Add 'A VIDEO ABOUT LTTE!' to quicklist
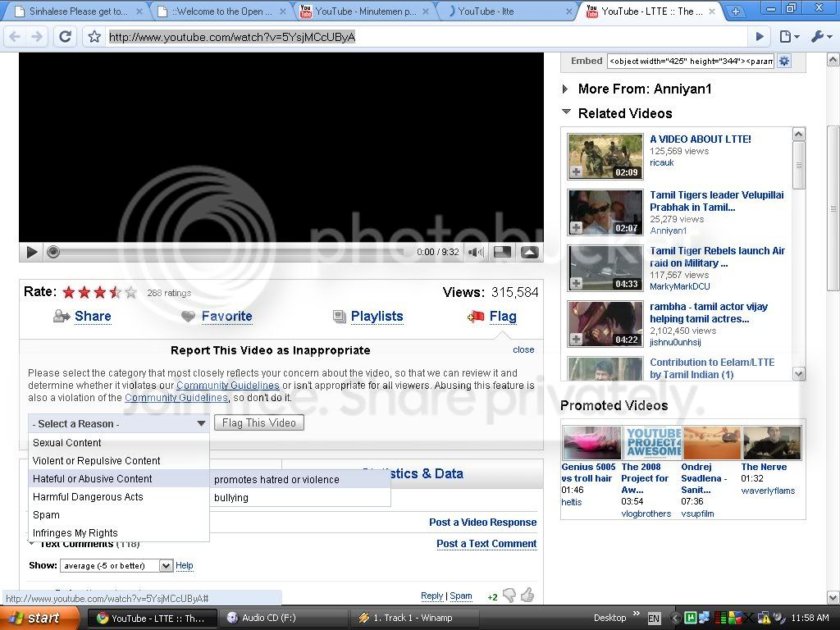The width and height of the screenshot is (840, 630). tap(576, 172)
